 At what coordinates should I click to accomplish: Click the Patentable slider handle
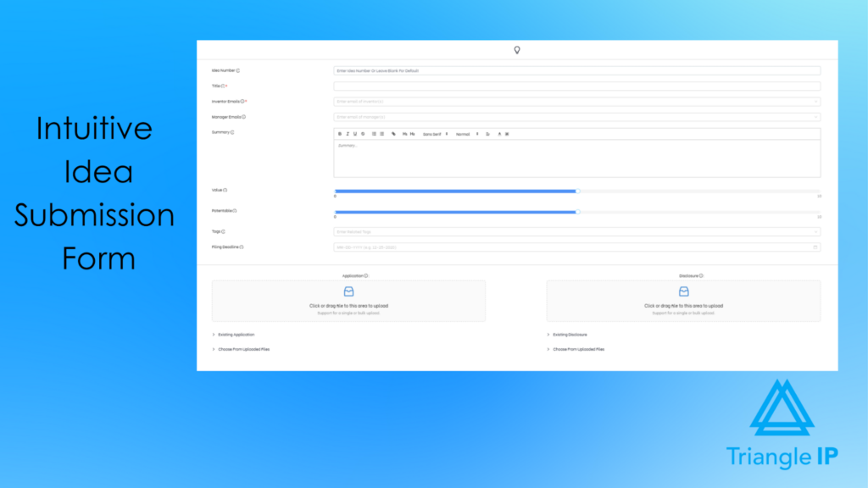click(x=577, y=212)
